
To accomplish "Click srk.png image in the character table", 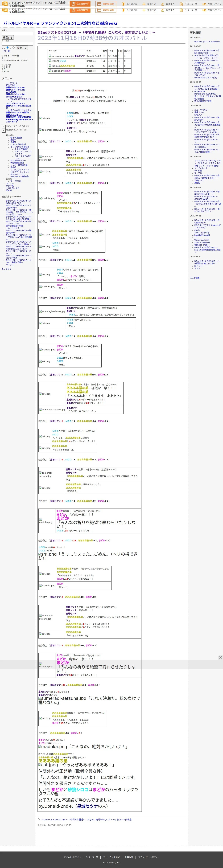I will [54, 61].
